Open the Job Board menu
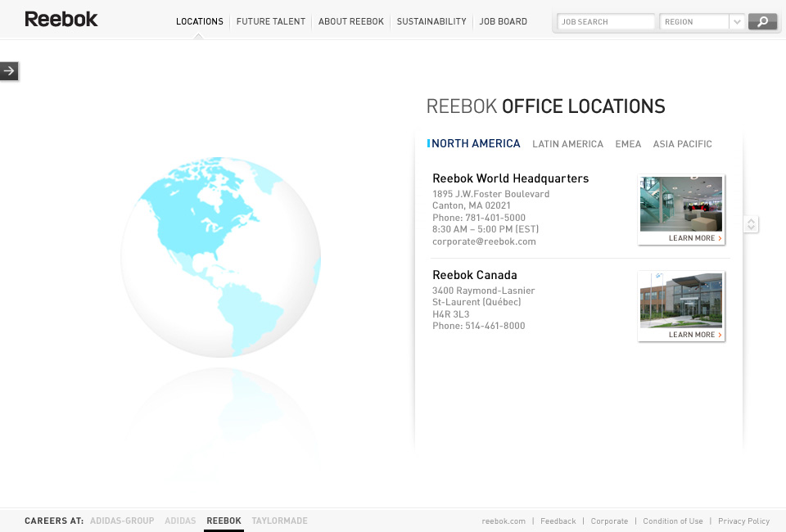This screenshot has width=786, height=532. (504, 21)
